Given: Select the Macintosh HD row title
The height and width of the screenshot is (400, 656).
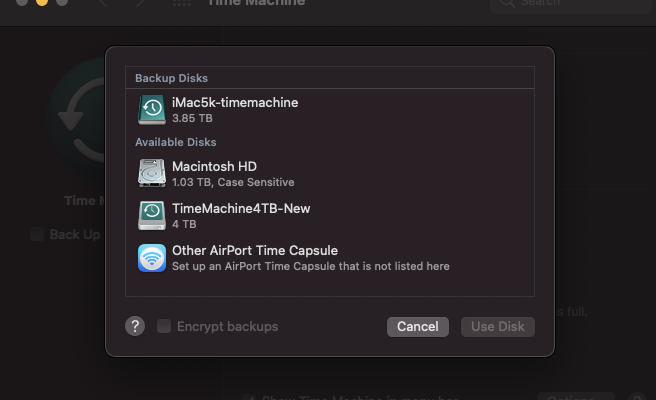Looking at the screenshot, I should (214, 167).
